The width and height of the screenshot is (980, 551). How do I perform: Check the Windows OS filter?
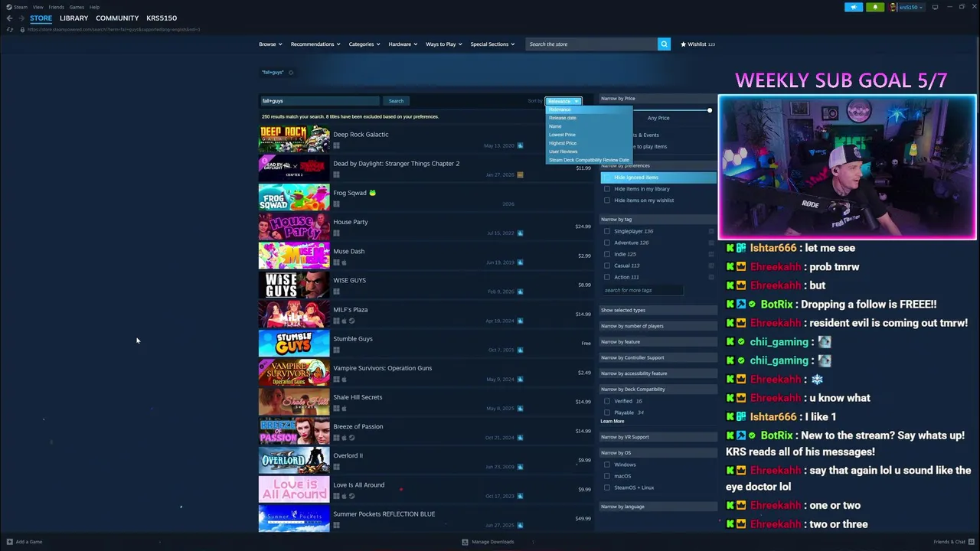(607, 465)
